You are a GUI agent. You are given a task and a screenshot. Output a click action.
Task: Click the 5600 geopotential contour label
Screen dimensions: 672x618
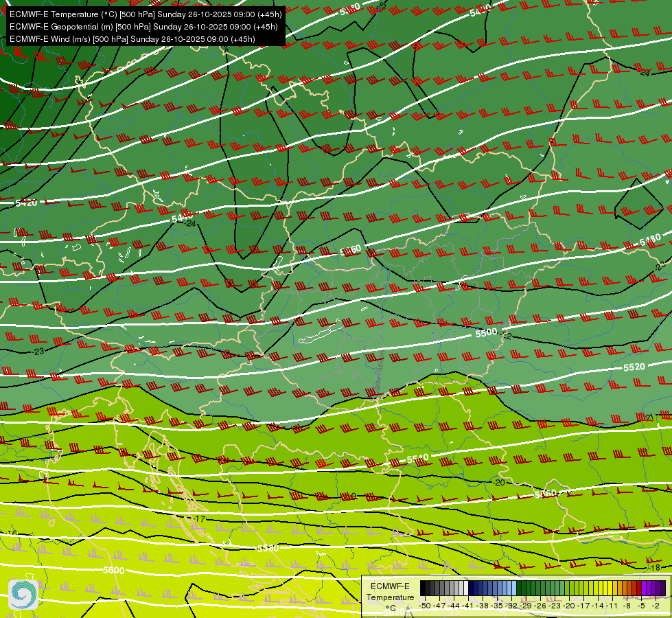(x=113, y=571)
